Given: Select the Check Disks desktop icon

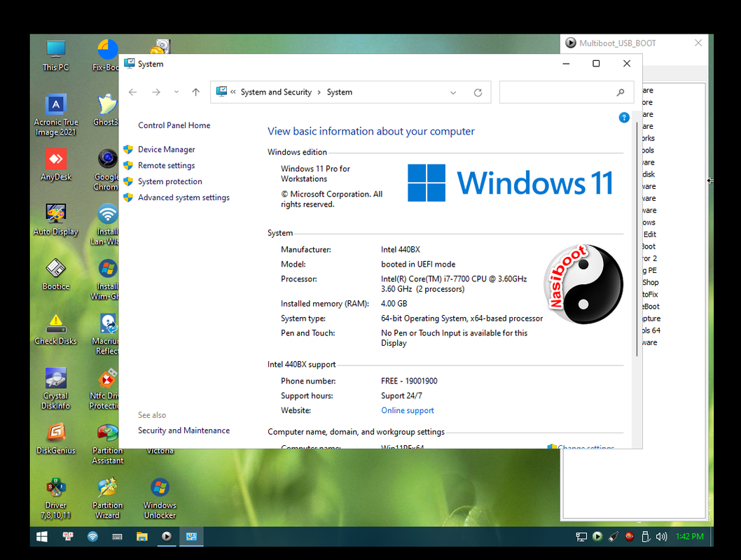Looking at the screenshot, I should pyautogui.click(x=56, y=328).
